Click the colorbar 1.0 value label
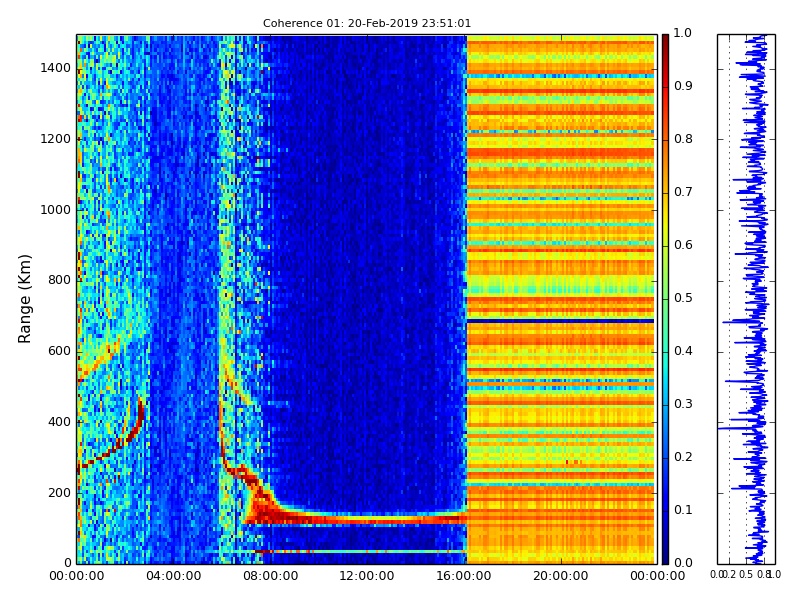Screen dimensions: 800x600 coord(683,33)
